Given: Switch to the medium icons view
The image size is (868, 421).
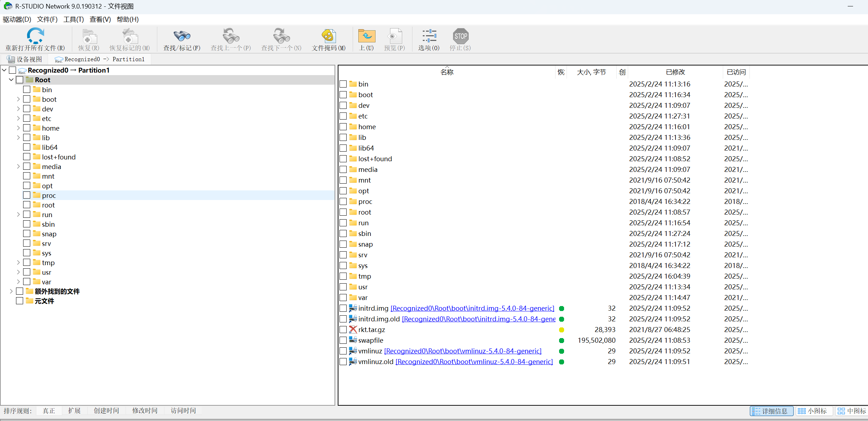Looking at the screenshot, I should (851, 411).
